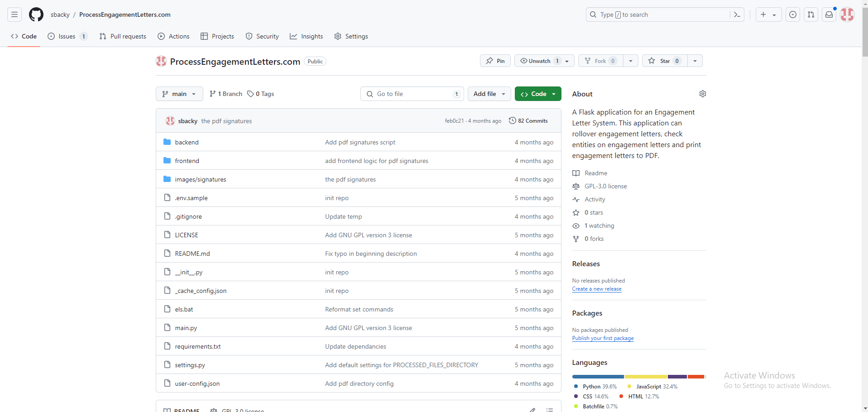Click the CSS purple language bar segment
Screen dimensions: 868x412
677,377
